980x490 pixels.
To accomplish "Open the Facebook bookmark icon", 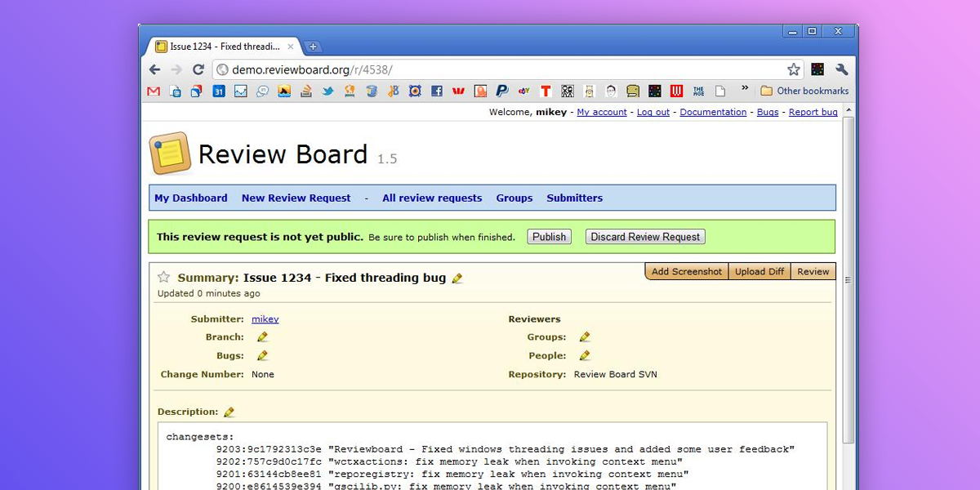I will pyautogui.click(x=437, y=91).
